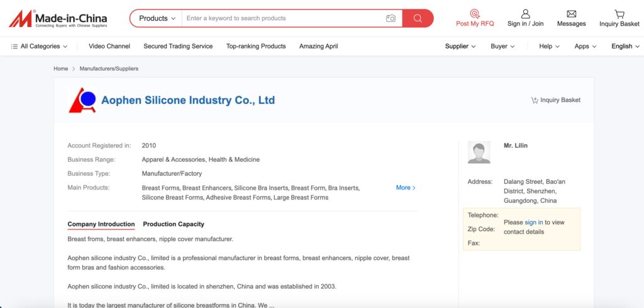Screen dimensions: 644x308
Task: Click the Manufacturers/Suppliers breadcrumb link
Action: 109,69
